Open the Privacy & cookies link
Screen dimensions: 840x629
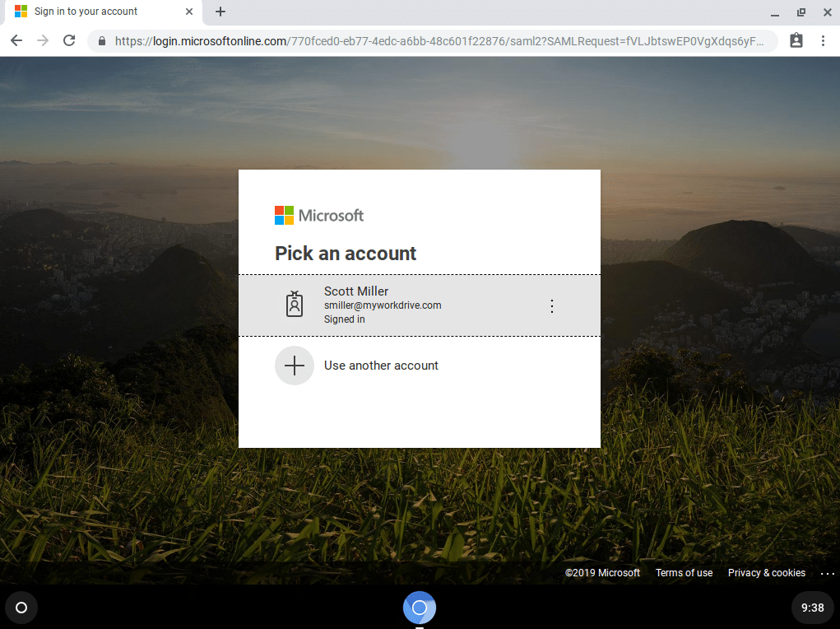pyautogui.click(x=766, y=573)
